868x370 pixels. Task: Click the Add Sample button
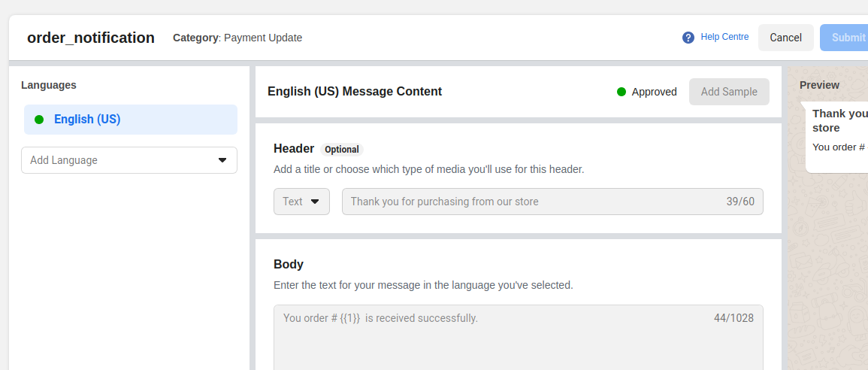tap(729, 92)
